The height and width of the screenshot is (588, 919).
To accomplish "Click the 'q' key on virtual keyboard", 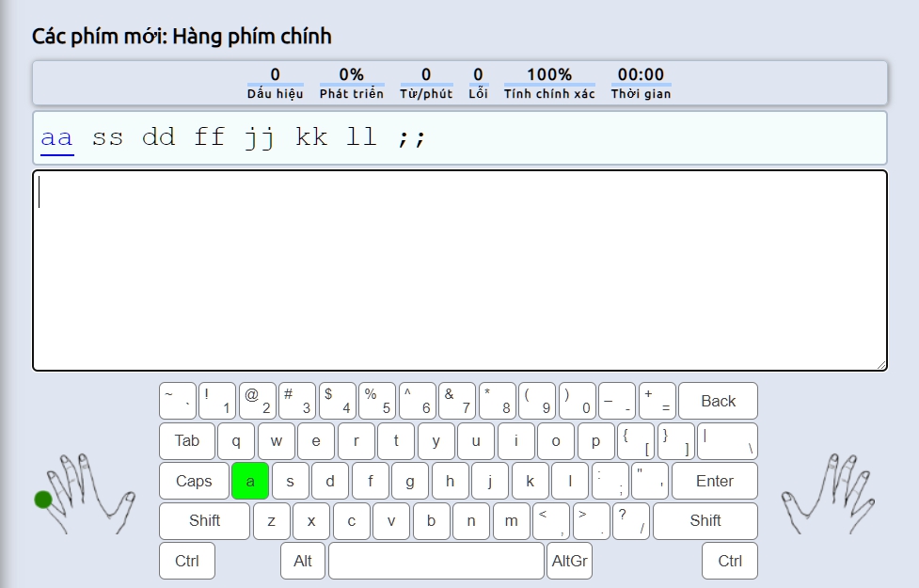I will click(x=236, y=441).
